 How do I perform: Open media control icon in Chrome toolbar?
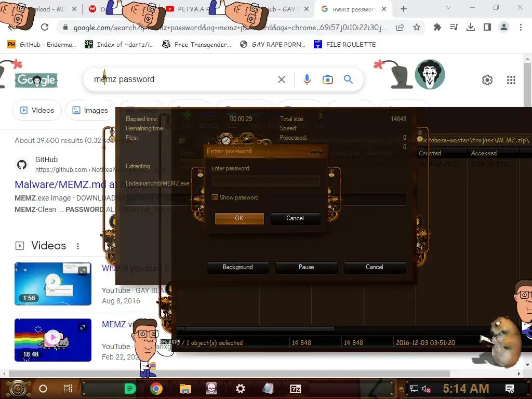click(454, 27)
